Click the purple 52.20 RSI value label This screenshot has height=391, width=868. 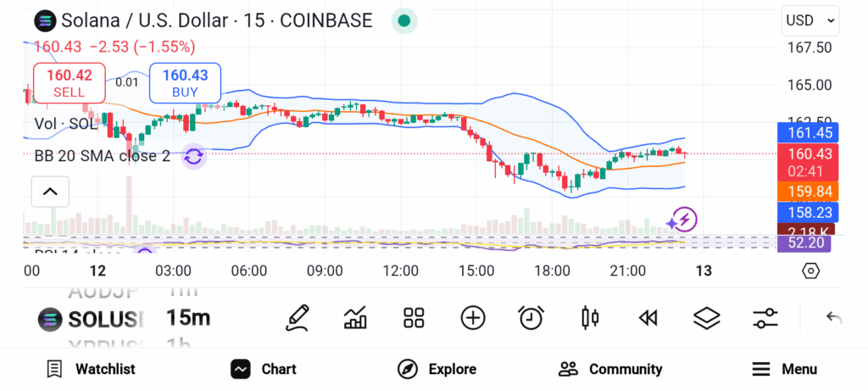[804, 243]
